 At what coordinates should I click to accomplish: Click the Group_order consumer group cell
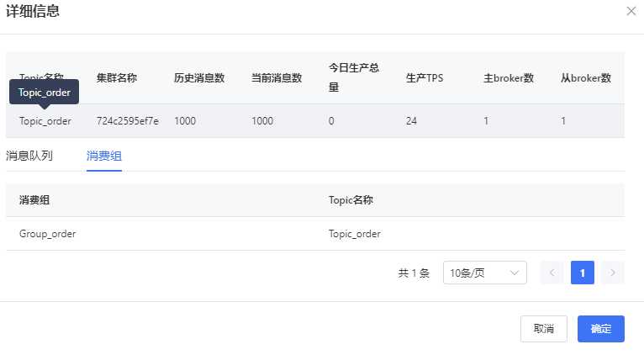pos(48,234)
